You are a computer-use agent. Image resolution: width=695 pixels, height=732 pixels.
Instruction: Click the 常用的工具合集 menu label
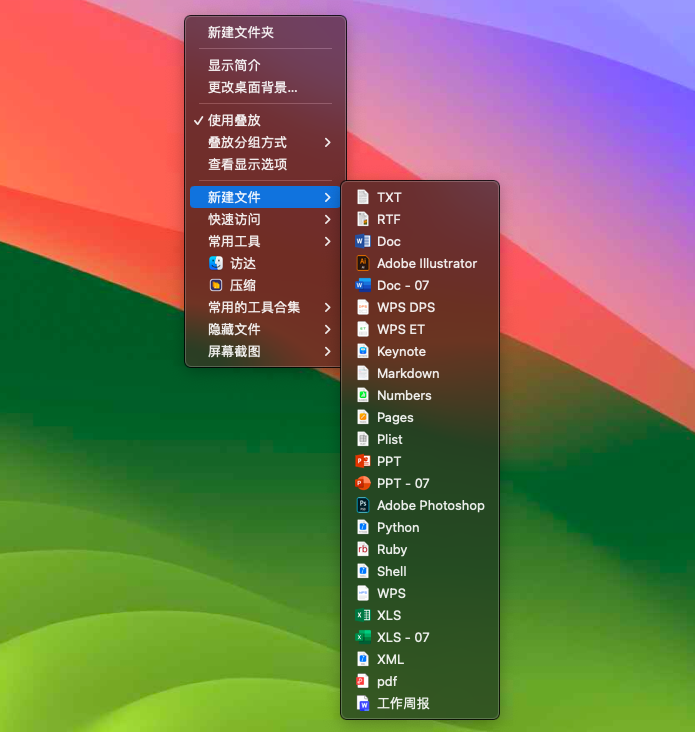254,307
